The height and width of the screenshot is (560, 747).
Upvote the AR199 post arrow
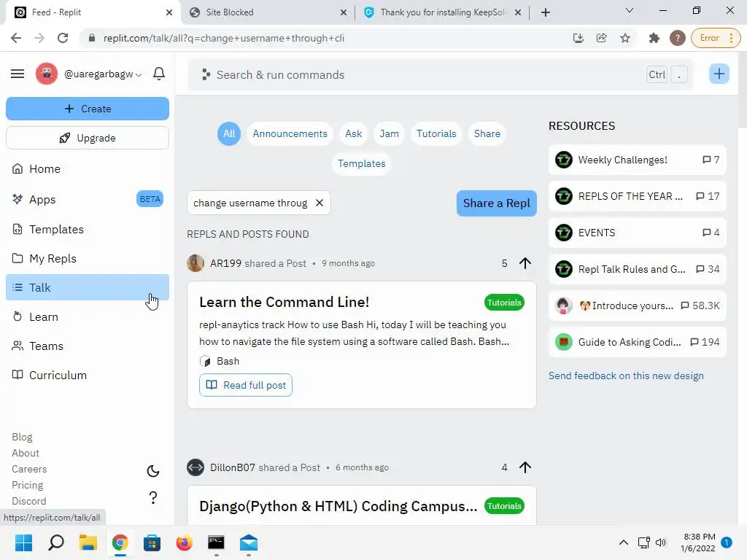pyautogui.click(x=525, y=263)
